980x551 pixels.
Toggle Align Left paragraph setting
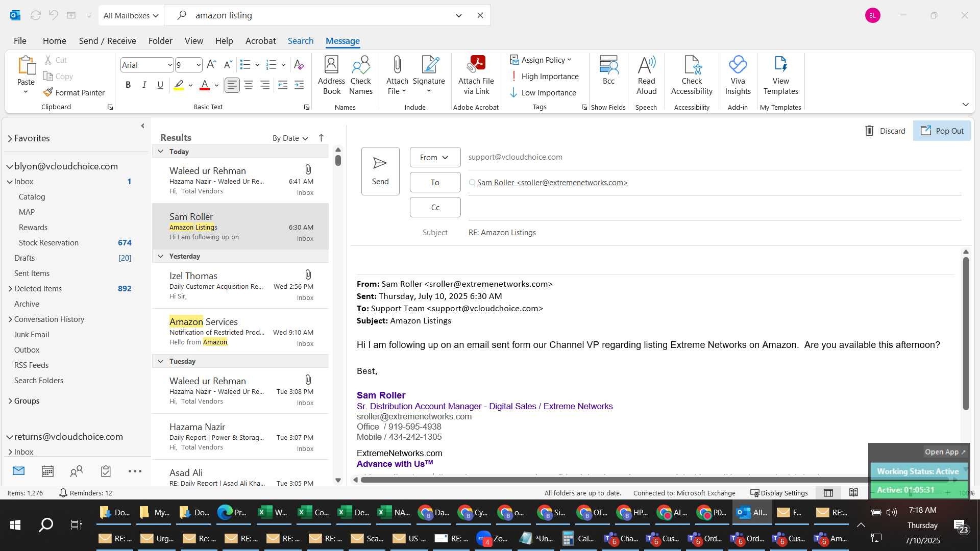pyautogui.click(x=232, y=85)
